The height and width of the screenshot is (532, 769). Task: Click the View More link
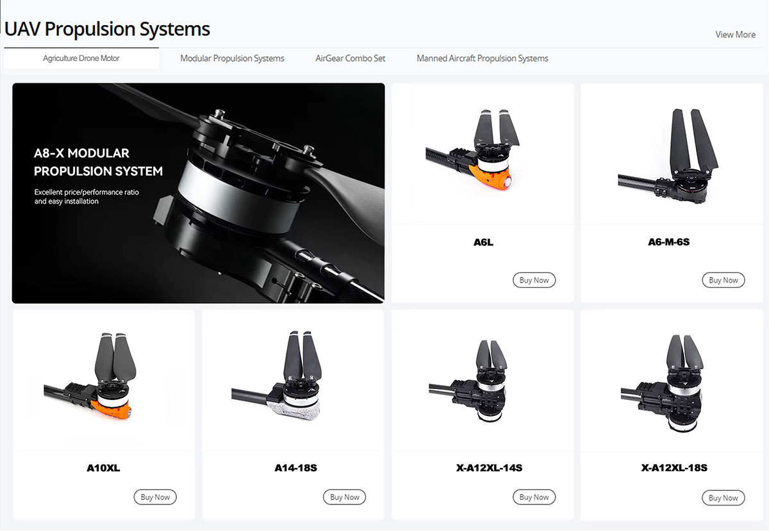735,35
